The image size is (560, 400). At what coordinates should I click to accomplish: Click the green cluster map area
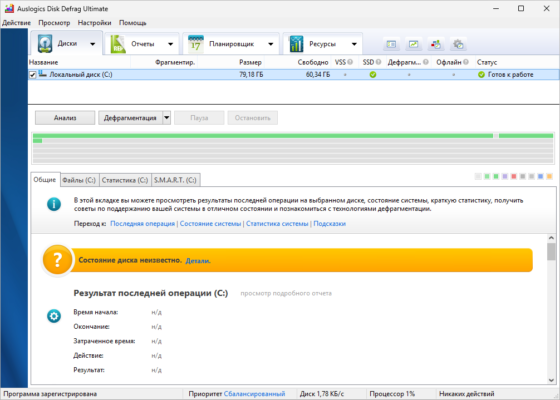coord(293,148)
